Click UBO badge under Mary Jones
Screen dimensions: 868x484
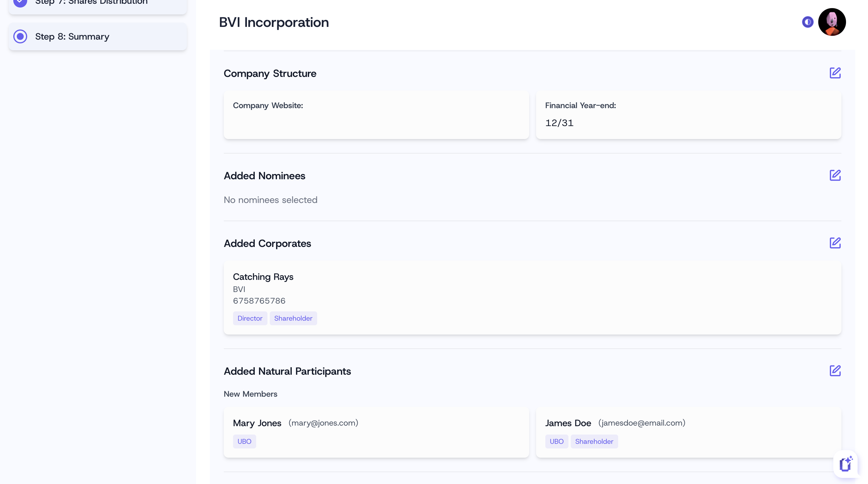(244, 441)
